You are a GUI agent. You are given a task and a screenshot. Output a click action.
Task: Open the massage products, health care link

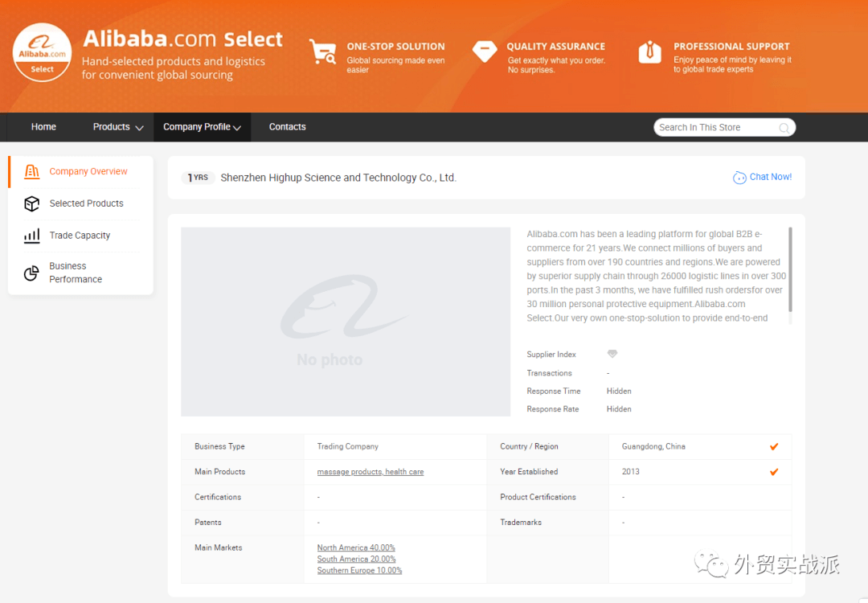pyautogui.click(x=371, y=472)
